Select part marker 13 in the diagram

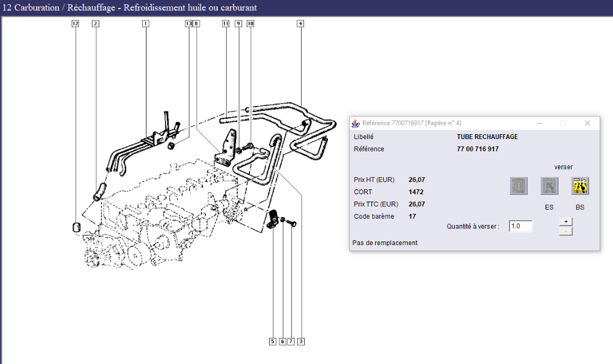pyautogui.click(x=188, y=24)
